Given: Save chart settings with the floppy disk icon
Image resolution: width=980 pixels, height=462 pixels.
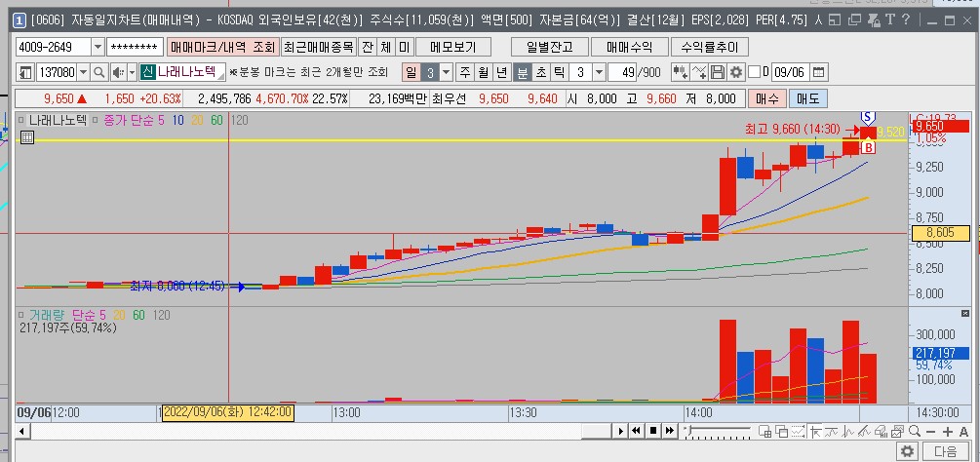Looking at the screenshot, I should tap(718, 72).
